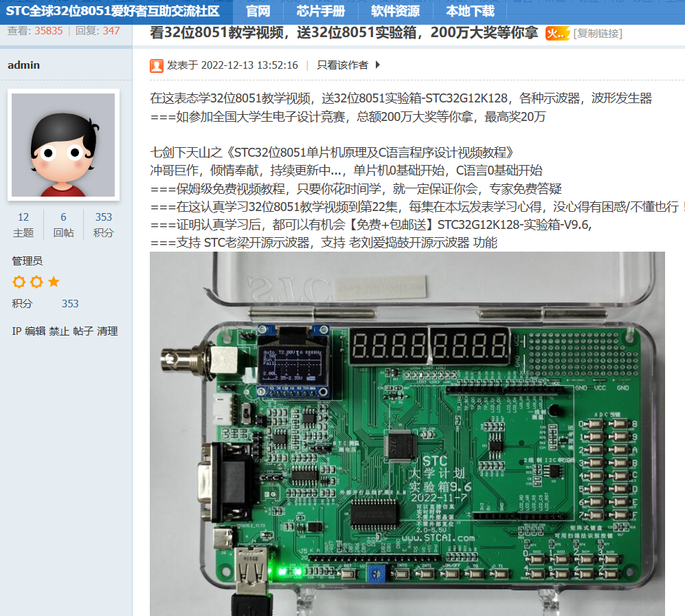
Task: Click the second sun rank icon
Action: coord(36,282)
